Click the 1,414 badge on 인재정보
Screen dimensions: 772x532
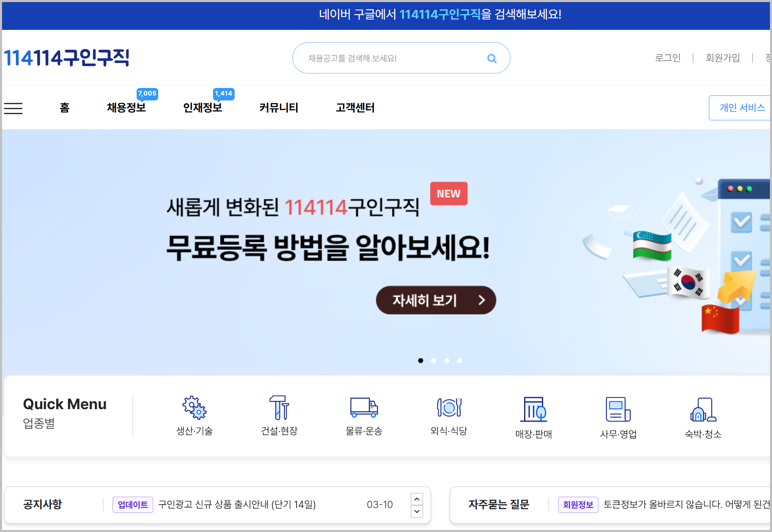pos(223,94)
